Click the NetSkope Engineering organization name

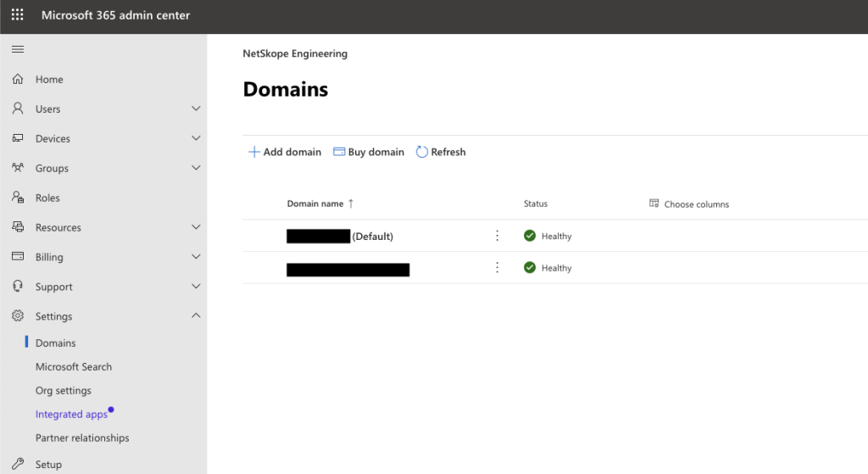point(295,53)
